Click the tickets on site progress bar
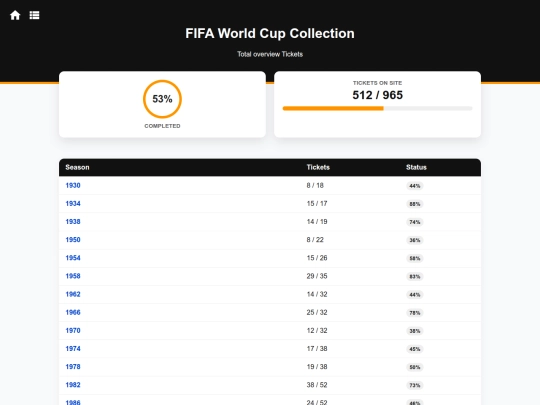 tap(377, 108)
